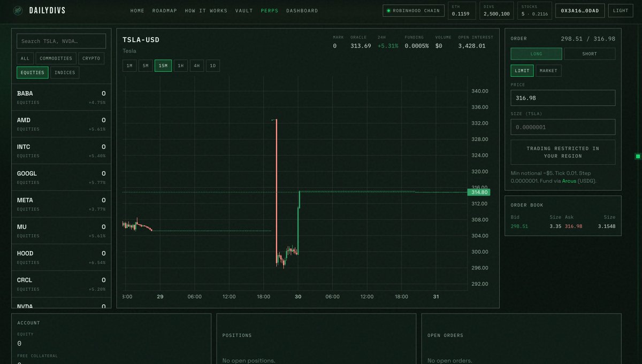Set chart interval to 1H
The height and width of the screenshot is (364, 642).
point(181,66)
